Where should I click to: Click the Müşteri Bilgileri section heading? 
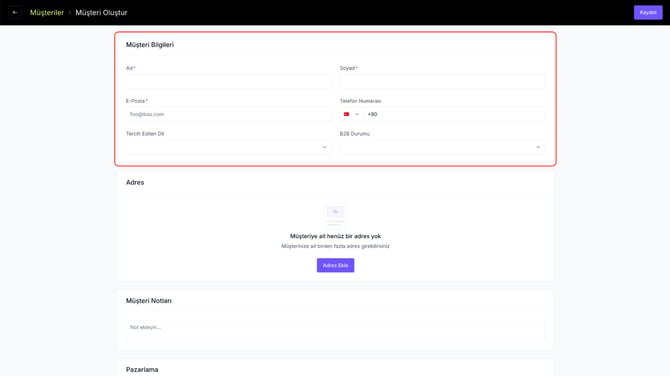coord(150,44)
